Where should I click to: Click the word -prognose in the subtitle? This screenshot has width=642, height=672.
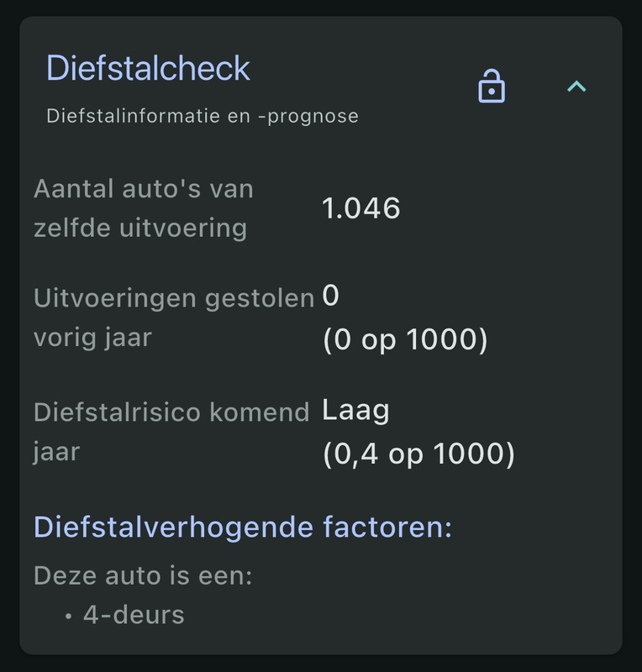(308, 116)
